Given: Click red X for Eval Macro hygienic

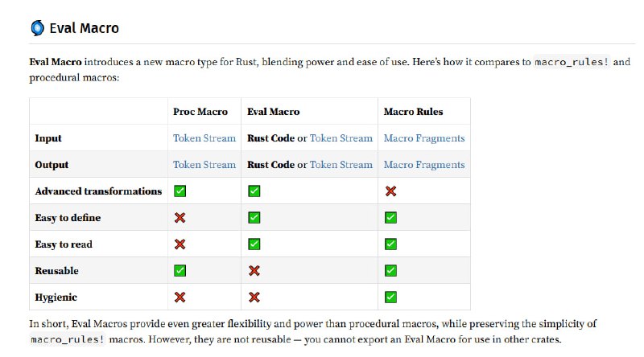Looking at the screenshot, I should pos(254,297).
